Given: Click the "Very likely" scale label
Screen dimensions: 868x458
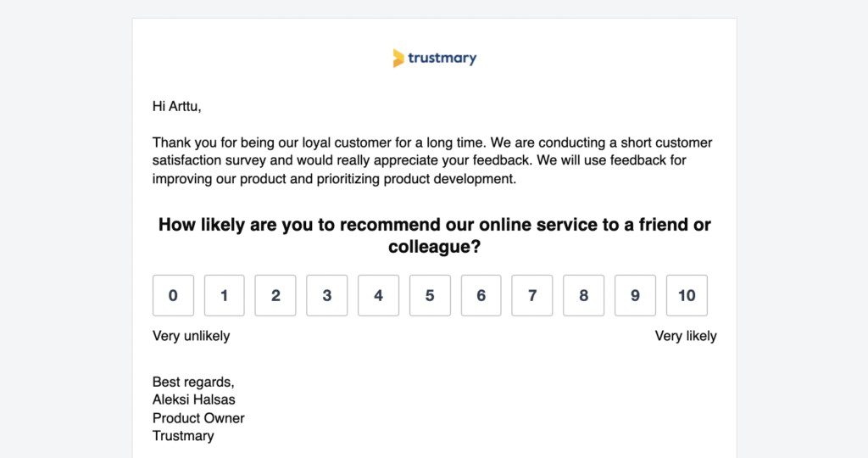Looking at the screenshot, I should tap(686, 336).
